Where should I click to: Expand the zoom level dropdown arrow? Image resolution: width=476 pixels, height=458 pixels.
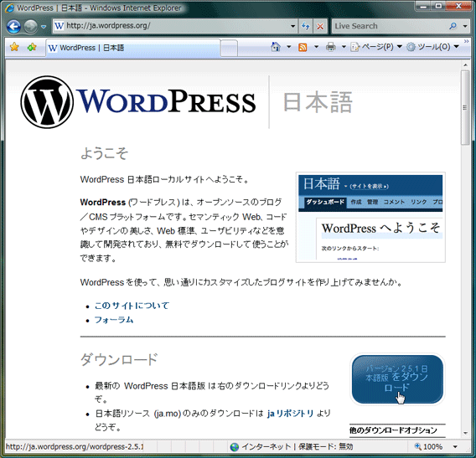[x=455, y=446]
